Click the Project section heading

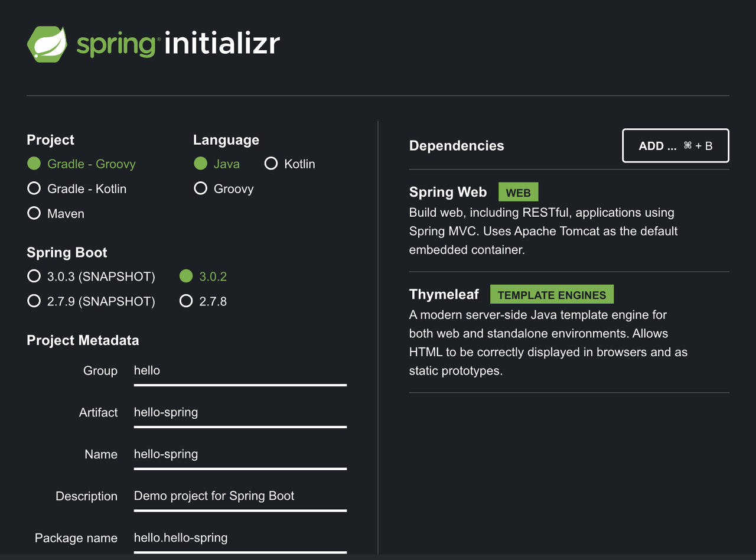tap(50, 140)
